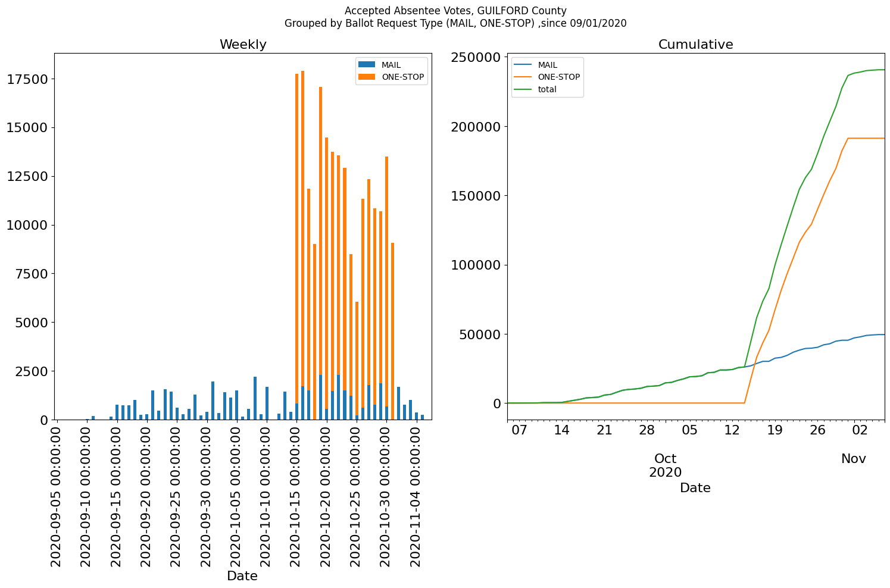Click the '28' tick on Cumulative x-axis

[x=647, y=430]
